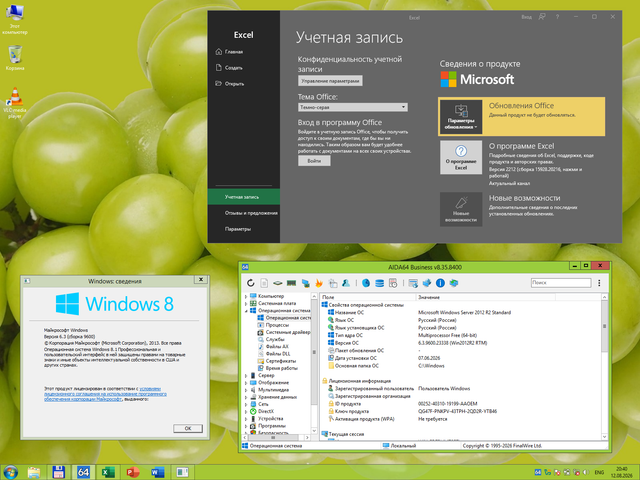Viewport: 640px width, 480px height.
Task: Click the blue info circle icon in AIDA64
Action: pyautogui.click(x=440, y=283)
